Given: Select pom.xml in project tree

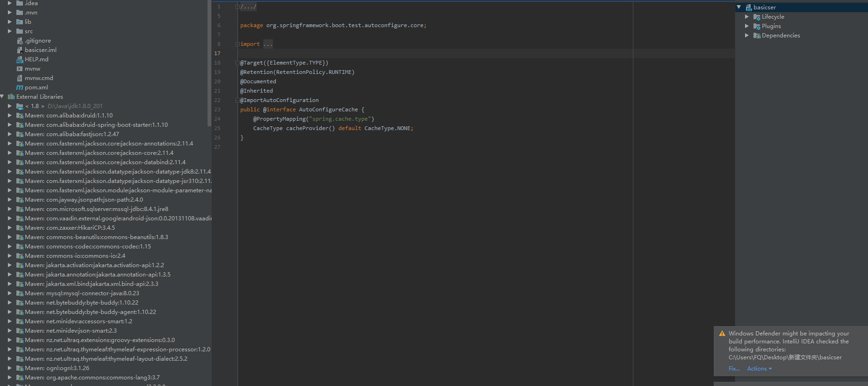Looking at the screenshot, I should (x=36, y=87).
